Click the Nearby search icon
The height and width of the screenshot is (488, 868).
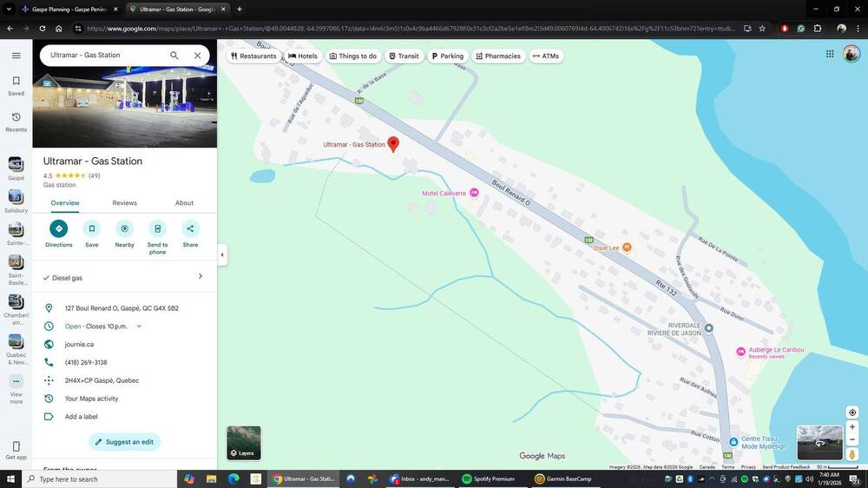coord(124,229)
